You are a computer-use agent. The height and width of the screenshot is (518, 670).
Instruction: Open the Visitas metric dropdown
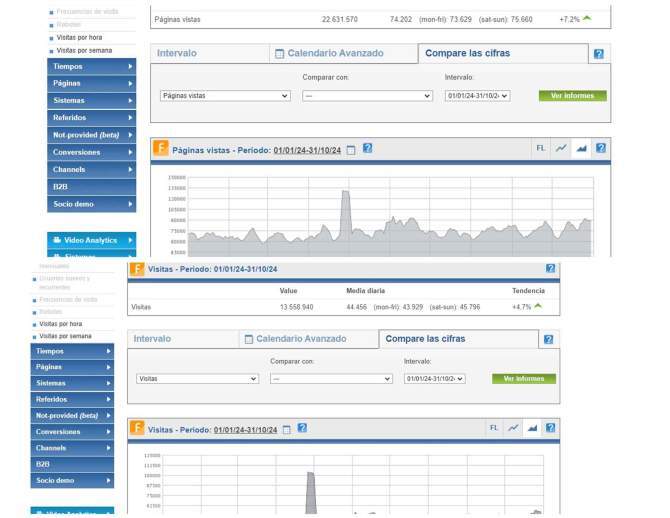tap(197, 379)
